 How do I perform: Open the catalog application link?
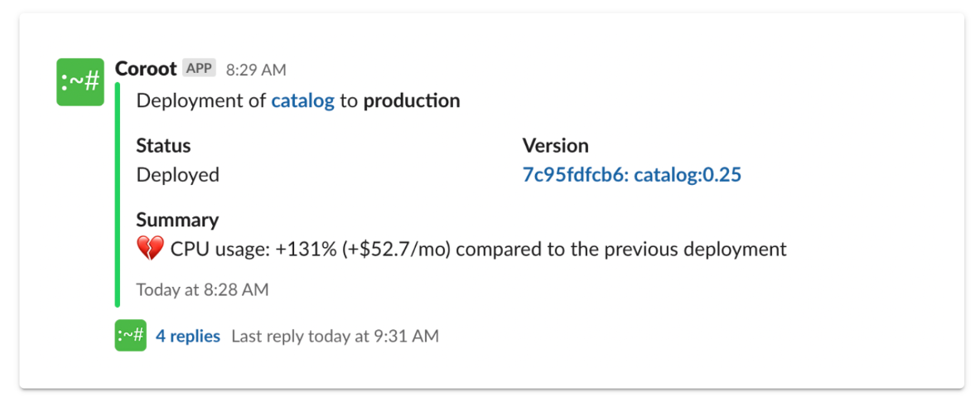[x=303, y=101]
